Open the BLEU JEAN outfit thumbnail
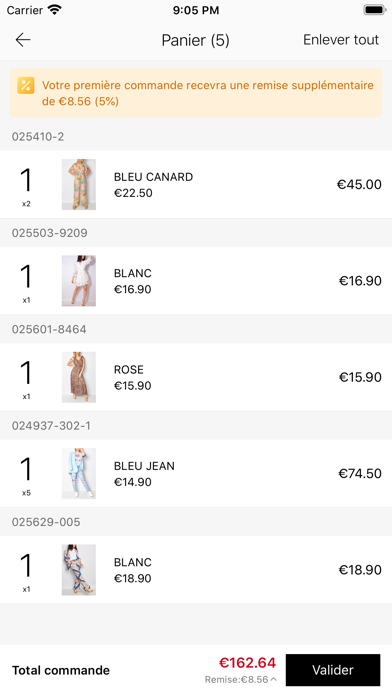Screen dimensions: 392x696 (79, 473)
